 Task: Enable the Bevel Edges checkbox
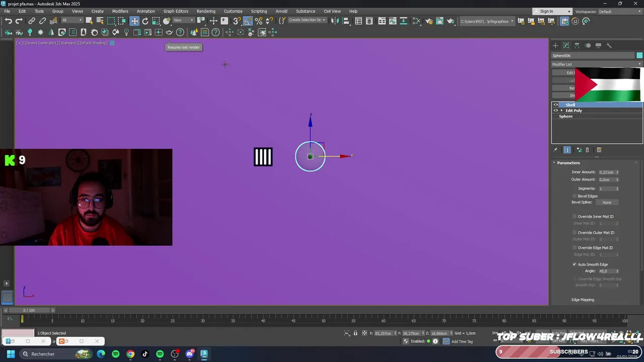pyautogui.click(x=575, y=196)
